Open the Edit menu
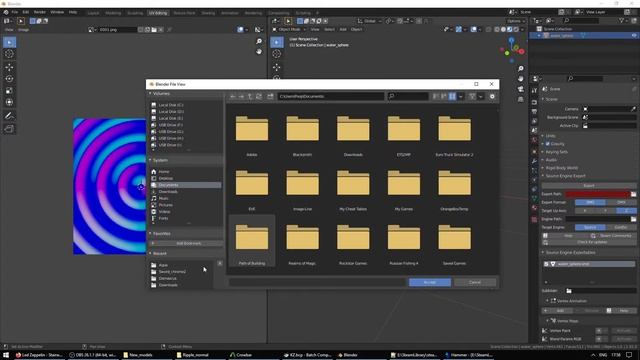640x360 pixels. (x=26, y=12)
